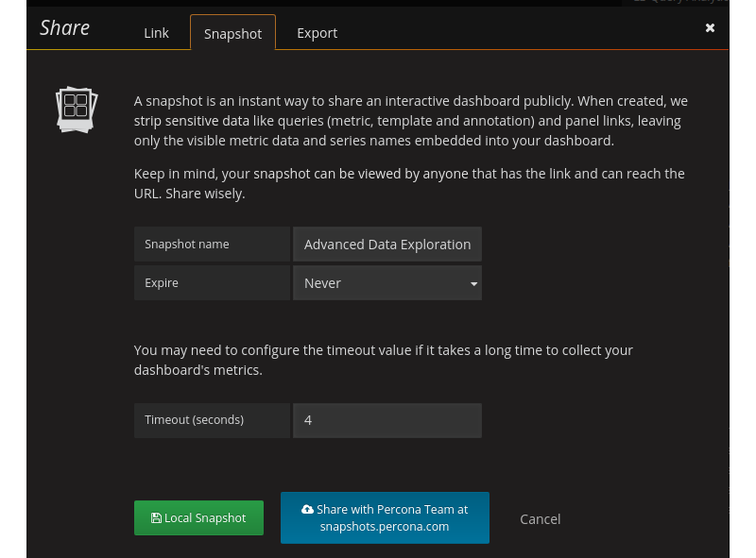Share with Percona Team at snapshots.percona.com
The width and height of the screenshot is (756, 558).
[385, 518]
